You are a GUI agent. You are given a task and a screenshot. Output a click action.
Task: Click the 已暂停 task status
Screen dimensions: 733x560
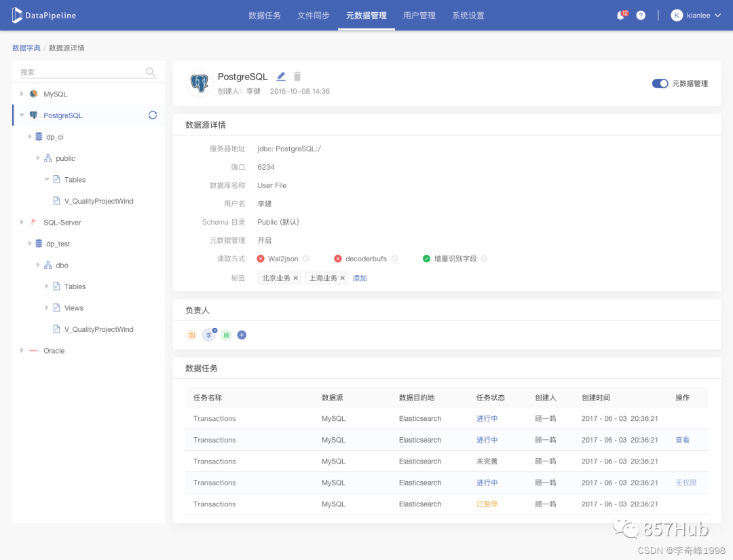pos(487,504)
